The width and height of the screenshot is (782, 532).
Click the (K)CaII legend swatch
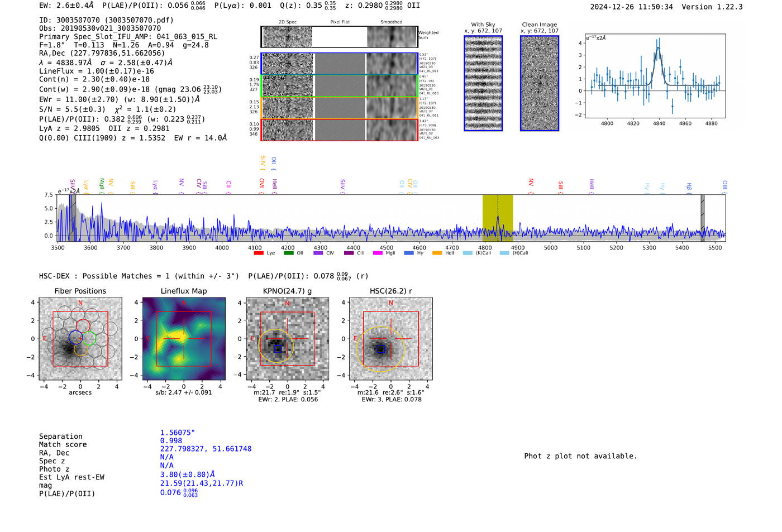pos(468,253)
